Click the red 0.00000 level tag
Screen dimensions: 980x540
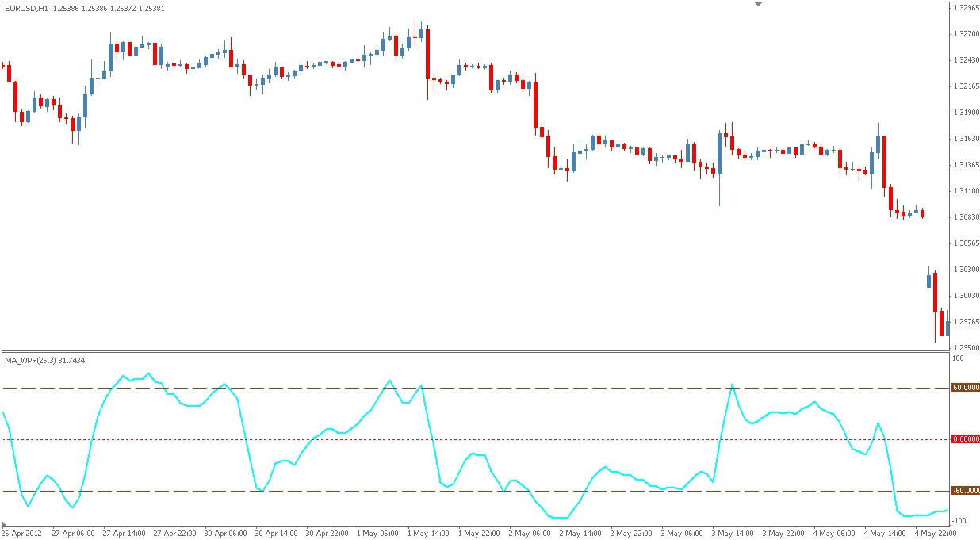pos(966,439)
